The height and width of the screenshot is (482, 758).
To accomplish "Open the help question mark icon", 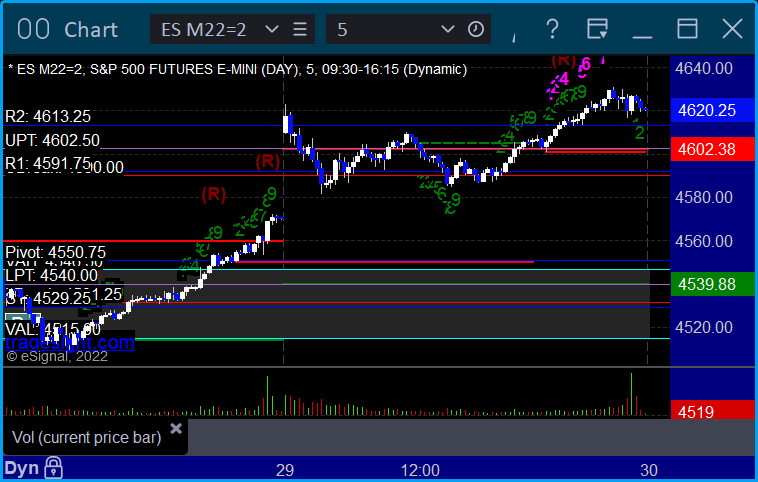I will pos(552,29).
